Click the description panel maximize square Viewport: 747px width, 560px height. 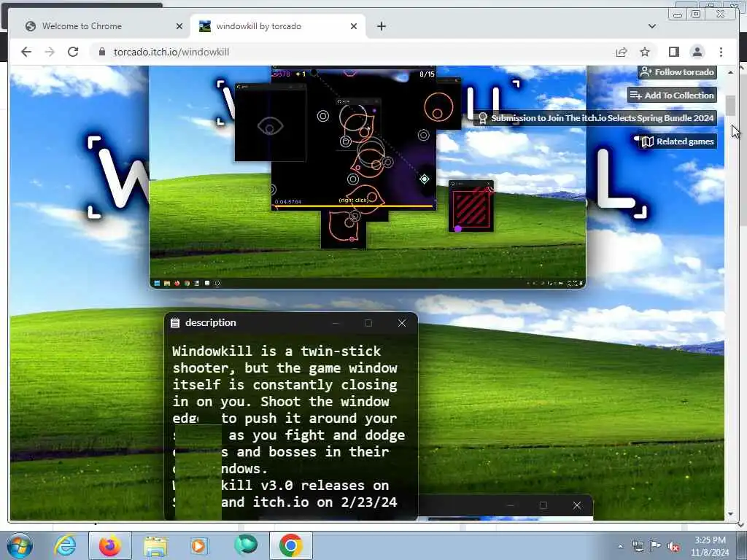(368, 323)
